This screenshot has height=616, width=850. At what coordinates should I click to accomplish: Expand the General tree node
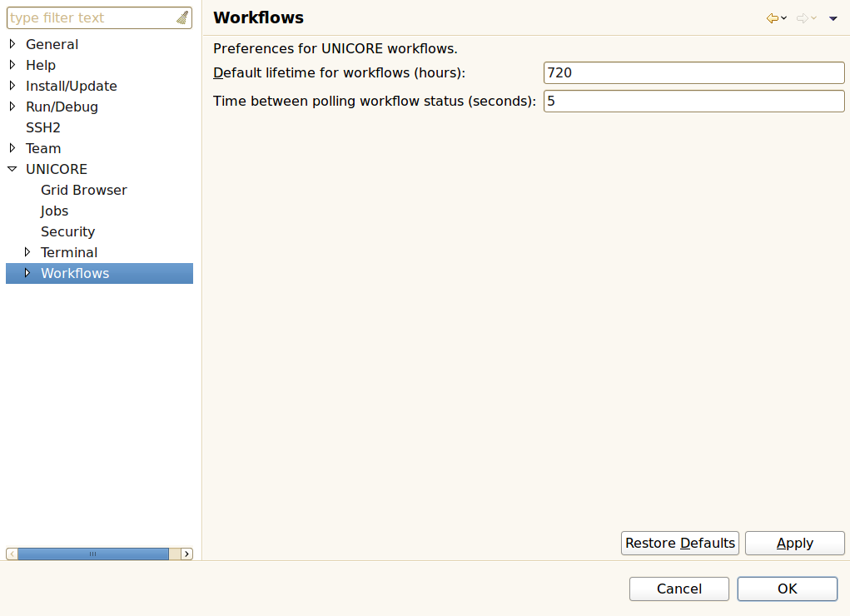[x=12, y=44]
